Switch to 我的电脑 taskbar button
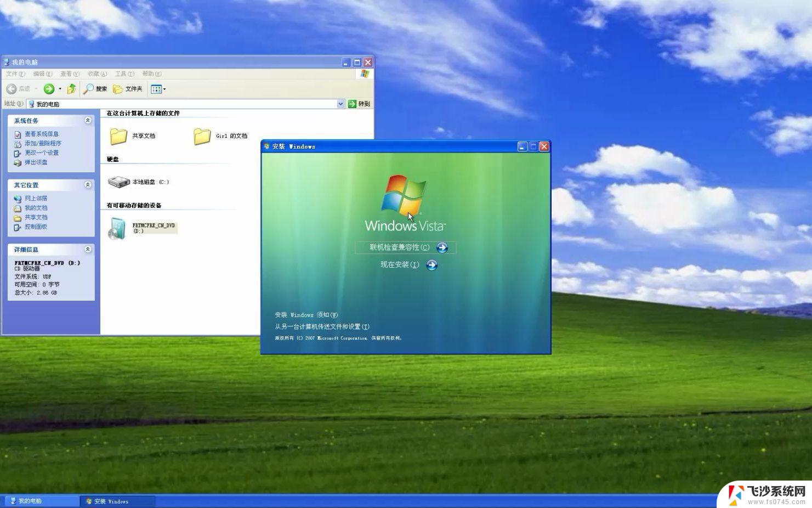Viewport: 812px width, 508px height. (42, 501)
